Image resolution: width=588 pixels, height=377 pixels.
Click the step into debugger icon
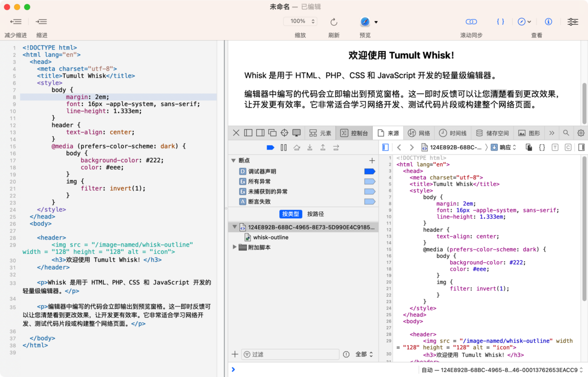310,147
